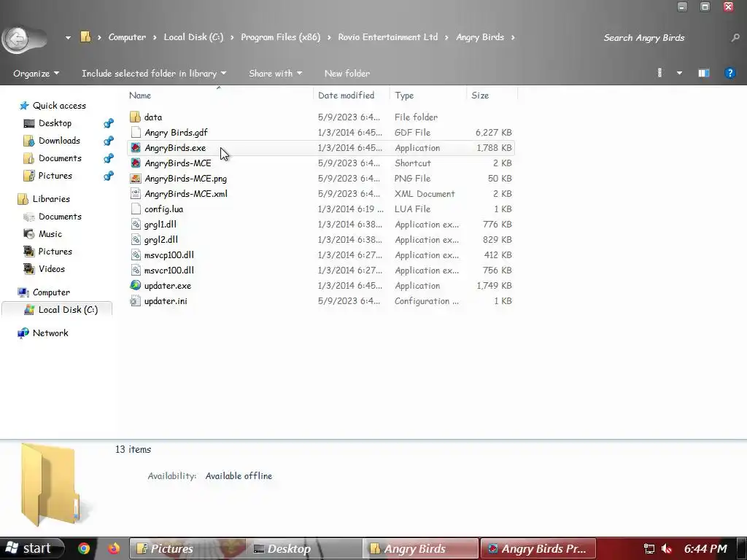The height and width of the screenshot is (560, 747).
Task: Click the pin icon next to Desktop
Action: [x=109, y=123]
